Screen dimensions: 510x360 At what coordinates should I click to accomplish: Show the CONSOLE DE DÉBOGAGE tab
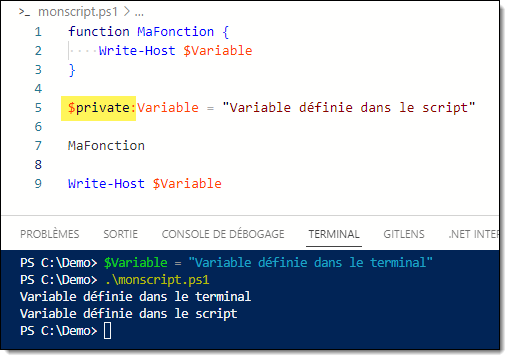pos(223,234)
